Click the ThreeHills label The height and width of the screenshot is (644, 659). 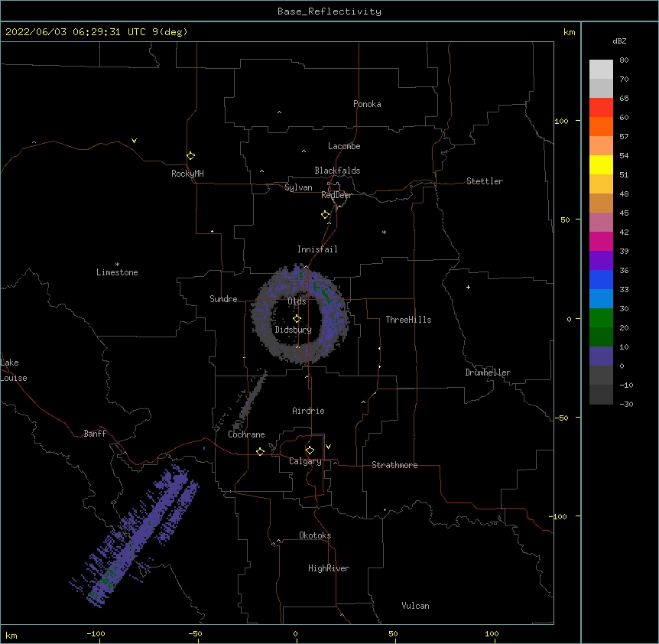pos(408,320)
